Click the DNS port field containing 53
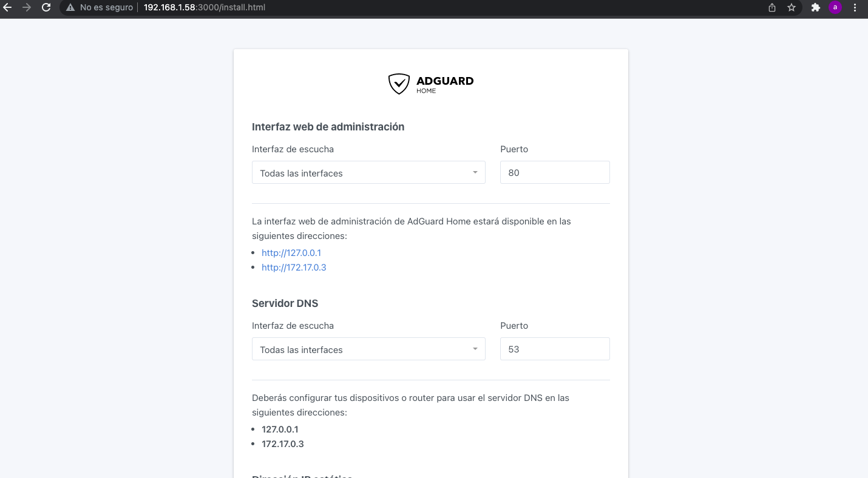868x478 pixels. [555, 349]
